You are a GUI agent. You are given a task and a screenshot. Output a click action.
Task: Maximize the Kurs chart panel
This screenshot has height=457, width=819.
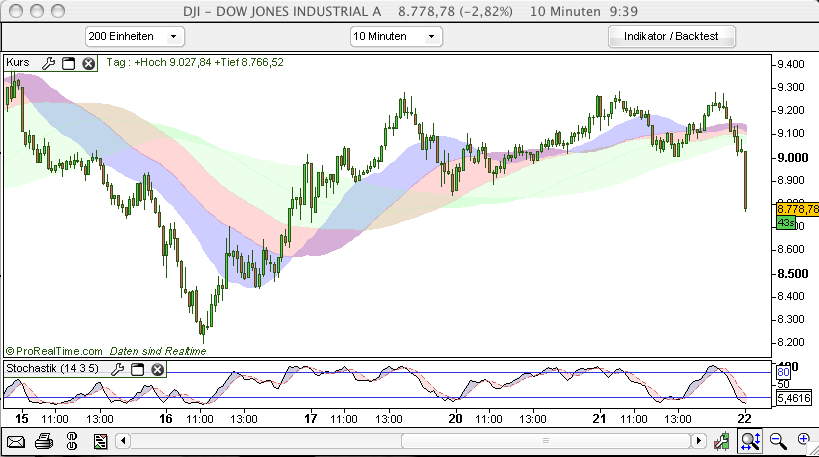point(68,63)
